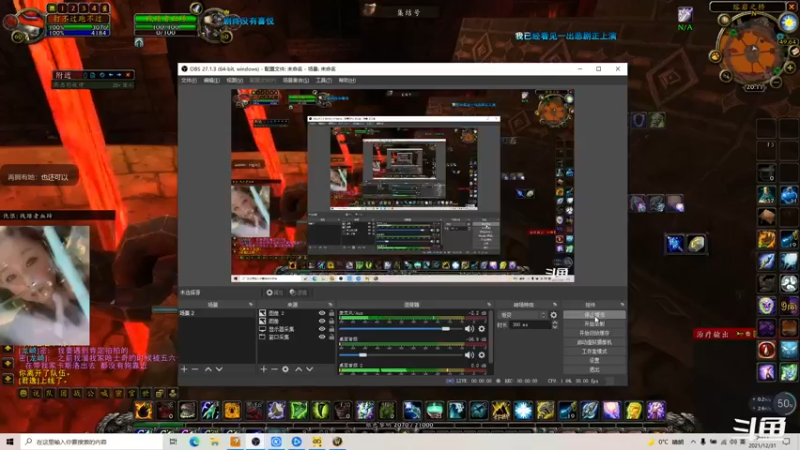
Task: Pop out the 转场特效 transitions dock panel
Action: [x=555, y=305]
